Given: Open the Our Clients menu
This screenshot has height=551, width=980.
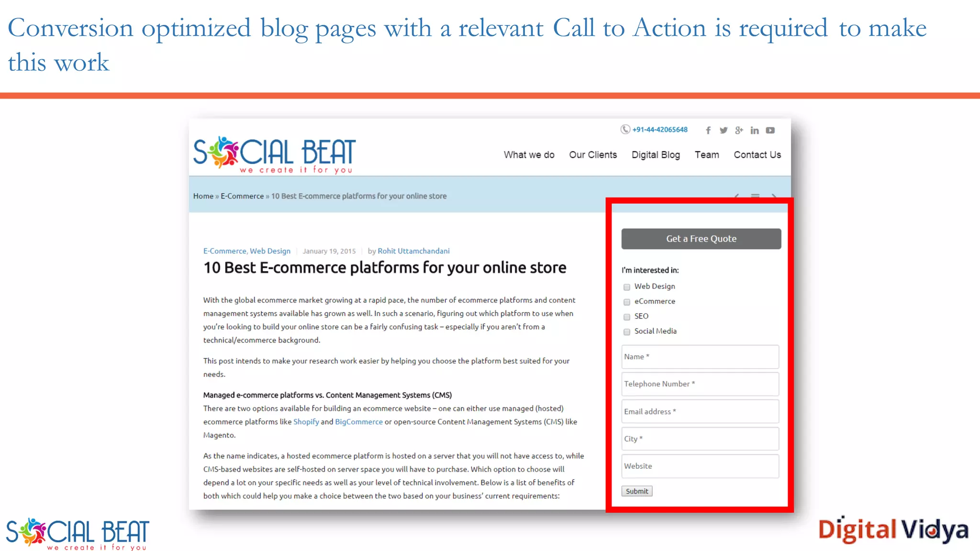Looking at the screenshot, I should (593, 154).
